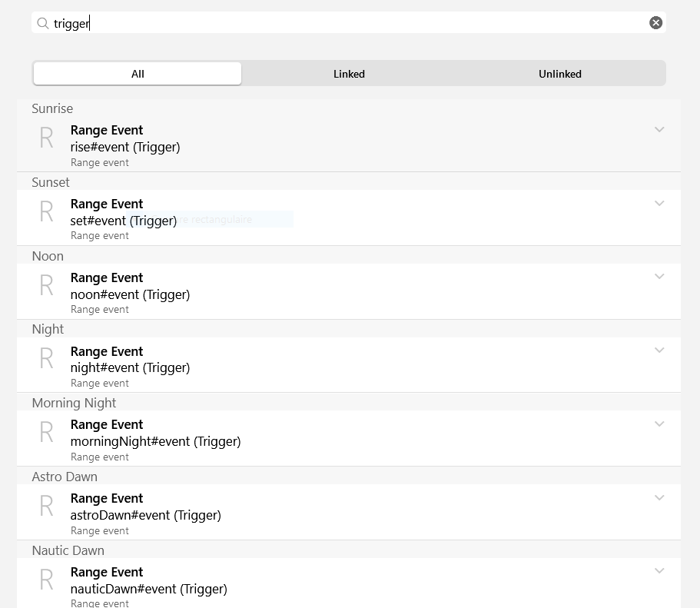Click the R icon for Morning Night event
700x608 pixels.
click(x=46, y=433)
